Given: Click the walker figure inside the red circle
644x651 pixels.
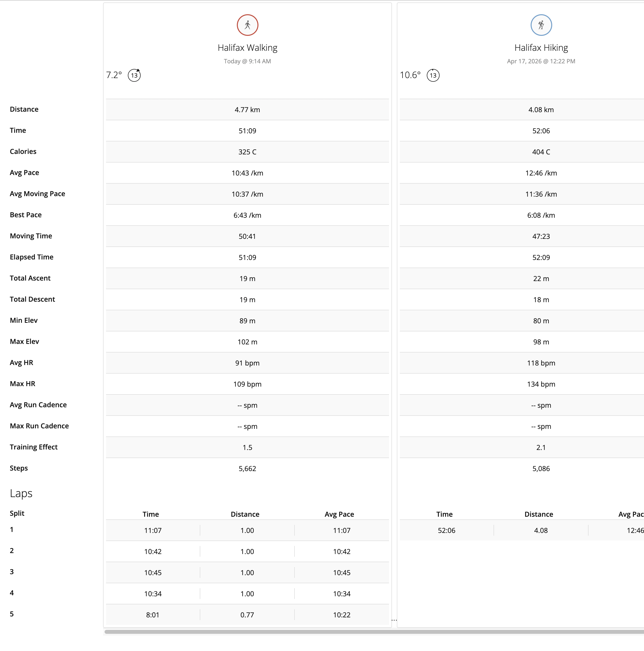Looking at the screenshot, I should pyautogui.click(x=247, y=25).
